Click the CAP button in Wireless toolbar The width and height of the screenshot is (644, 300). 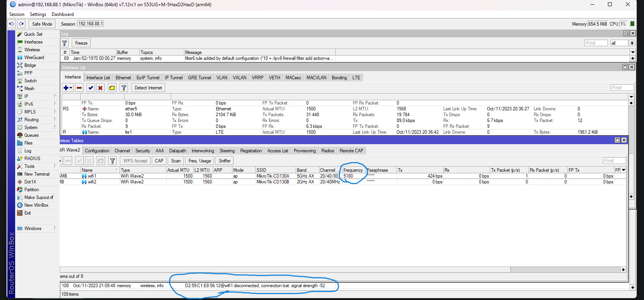159,161
